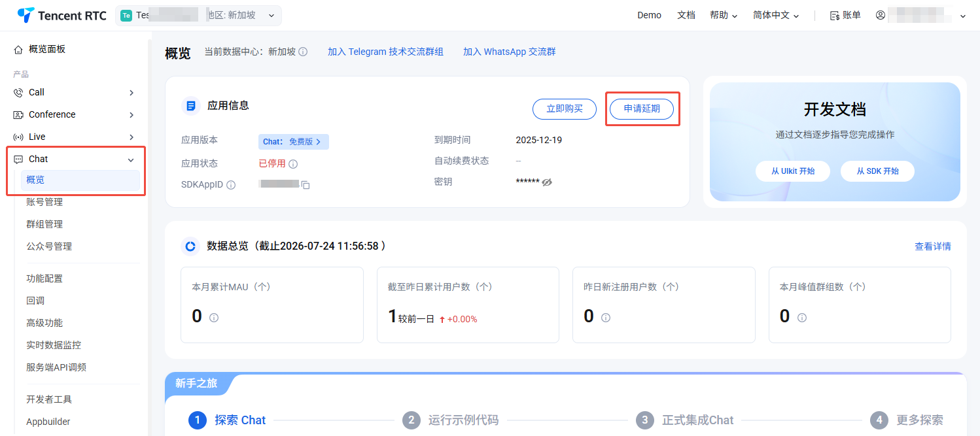Click red up-arrow trend indicator +0.00%

pyautogui.click(x=442, y=320)
